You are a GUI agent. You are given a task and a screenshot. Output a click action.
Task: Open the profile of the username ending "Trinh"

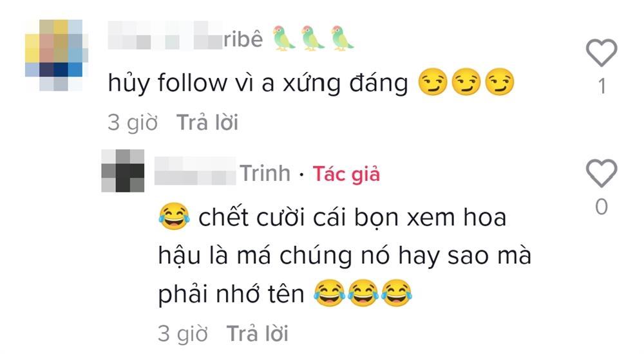pyautogui.click(x=222, y=172)
